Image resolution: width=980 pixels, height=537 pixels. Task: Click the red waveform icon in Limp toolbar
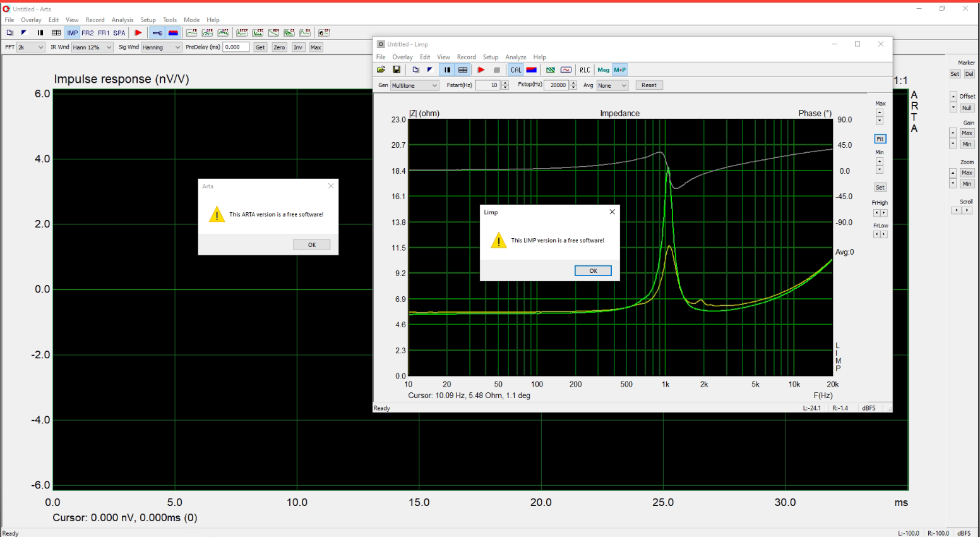566,70
